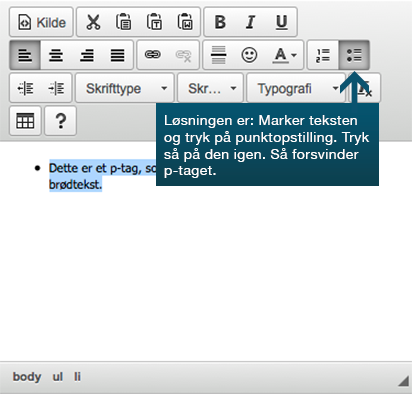Insert a table
412x394 pixels.
click(25, 121)
